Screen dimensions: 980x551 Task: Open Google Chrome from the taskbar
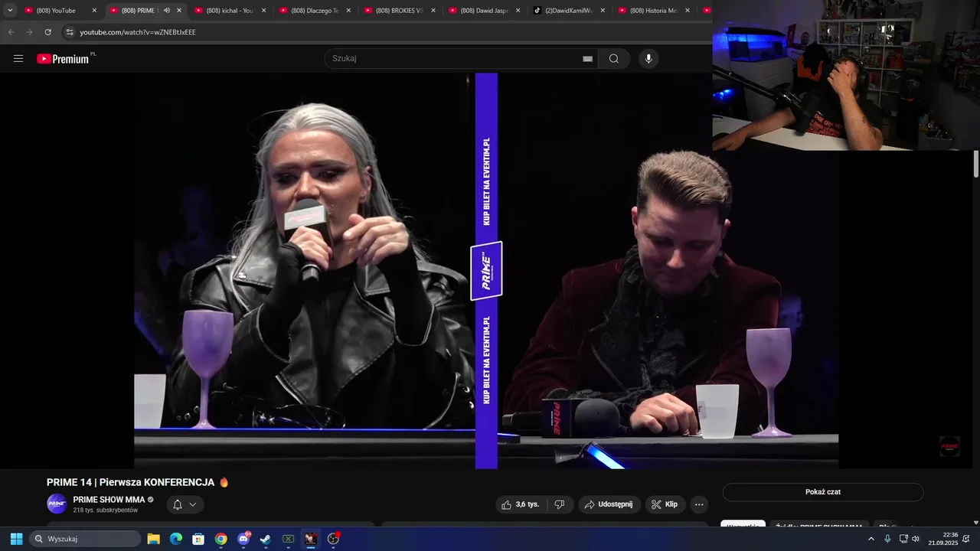point(220,539)
